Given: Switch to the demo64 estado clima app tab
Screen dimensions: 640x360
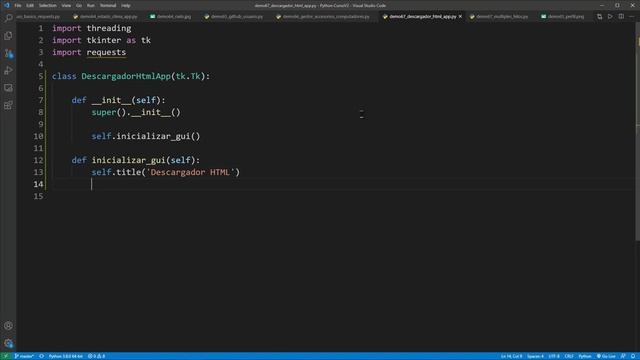Looking at the screenshot, I should coord(105,17).
